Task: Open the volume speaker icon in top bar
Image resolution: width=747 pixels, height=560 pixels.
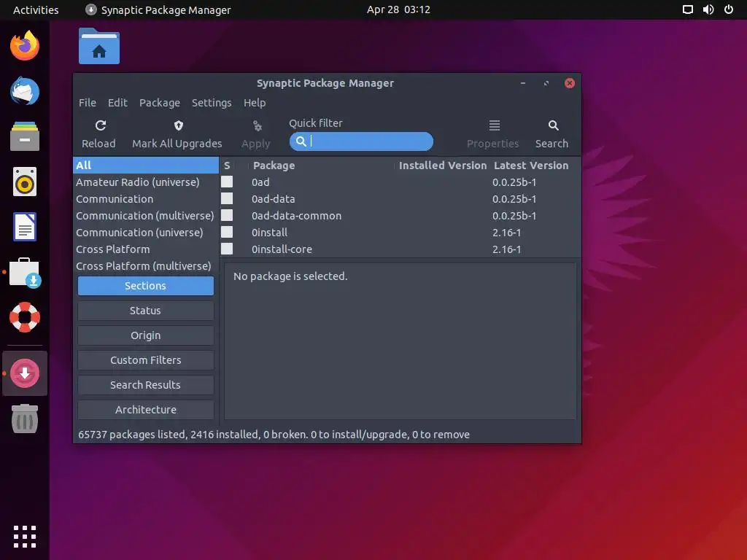Action: tap(708, 9)
